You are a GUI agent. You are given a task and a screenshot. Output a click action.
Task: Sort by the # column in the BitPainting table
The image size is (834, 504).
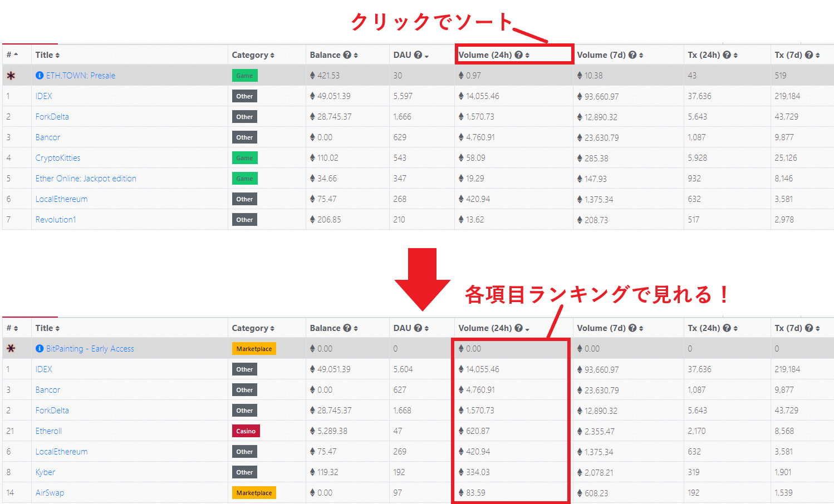[12, 328]
